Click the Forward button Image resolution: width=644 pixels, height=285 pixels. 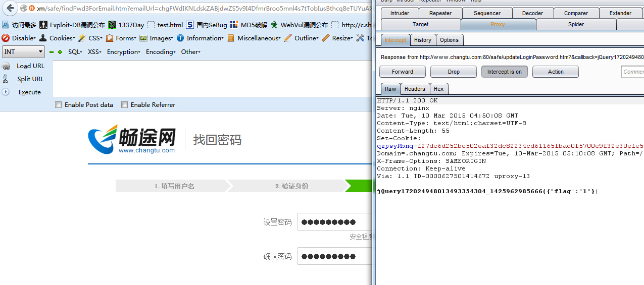click(x=403, y=72)
